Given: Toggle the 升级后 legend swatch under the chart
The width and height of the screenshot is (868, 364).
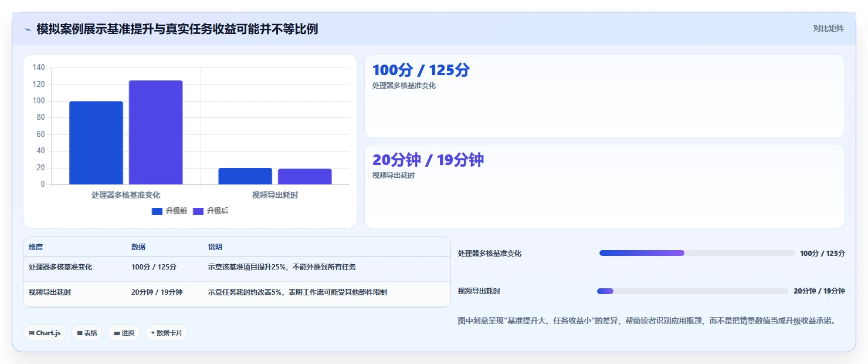Looking at the screenshot, I should click(x=198, y=211).
